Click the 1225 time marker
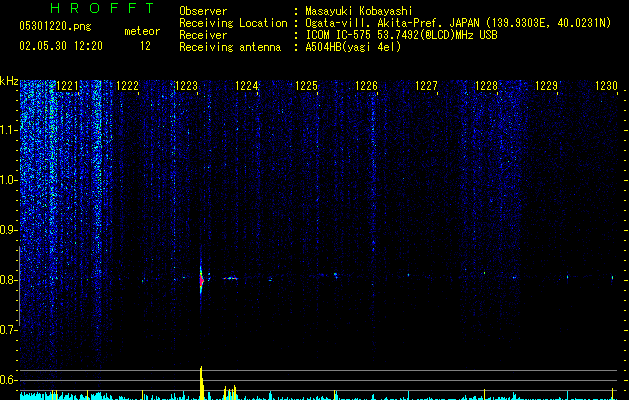Viewport: 629px width, 400px height. (x=306, y=86)
